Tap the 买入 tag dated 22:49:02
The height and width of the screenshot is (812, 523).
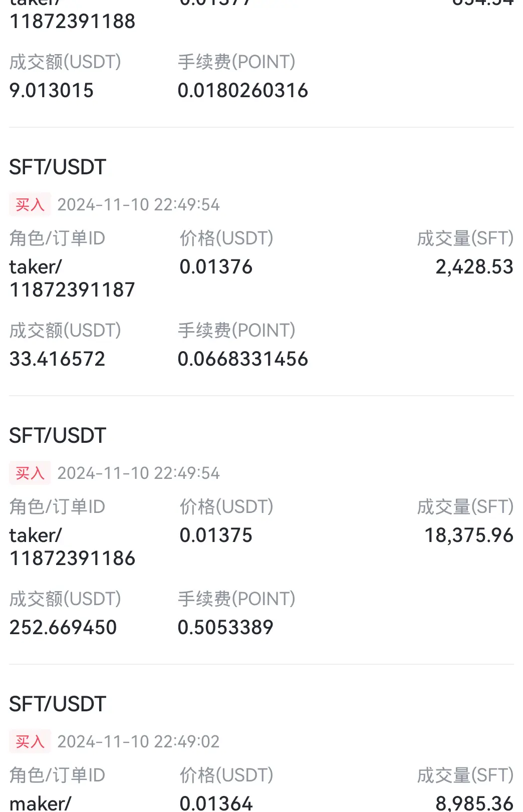pyautogui.click(x=30, y=741)
